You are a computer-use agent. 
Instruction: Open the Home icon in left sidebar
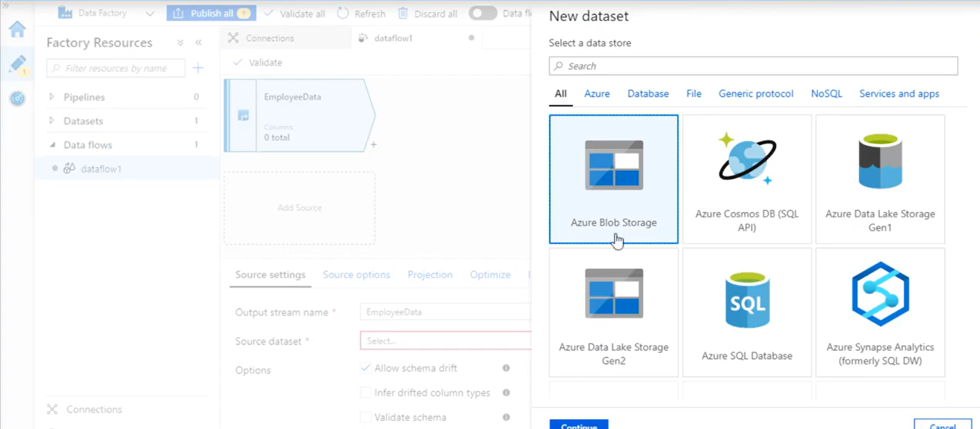point(17,29)
